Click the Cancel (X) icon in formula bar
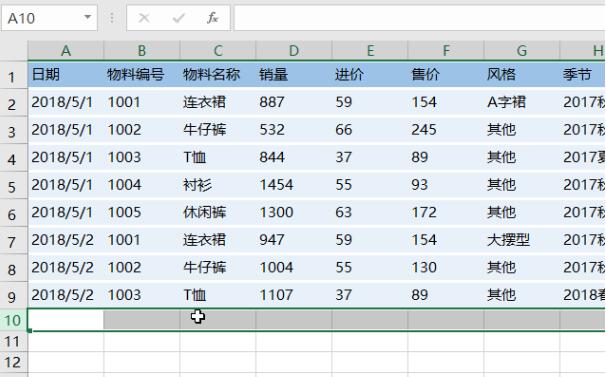606x377 pixels. click(144, 18)
